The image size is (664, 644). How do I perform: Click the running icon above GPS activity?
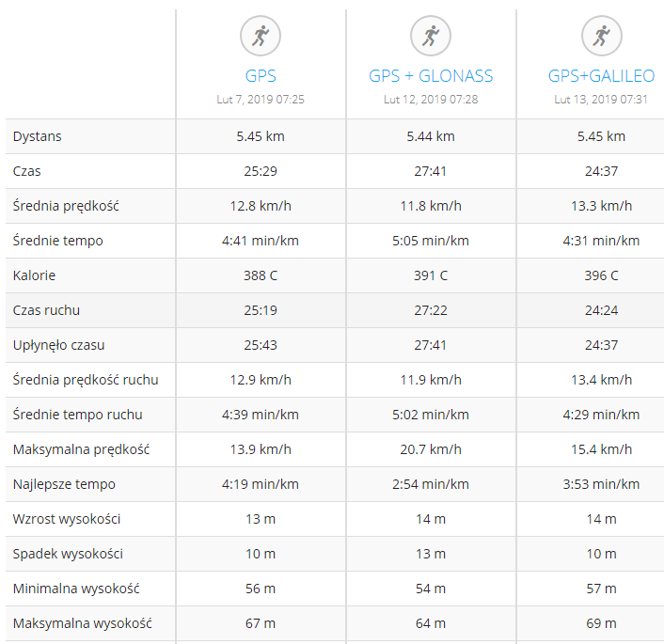point(261,36)
